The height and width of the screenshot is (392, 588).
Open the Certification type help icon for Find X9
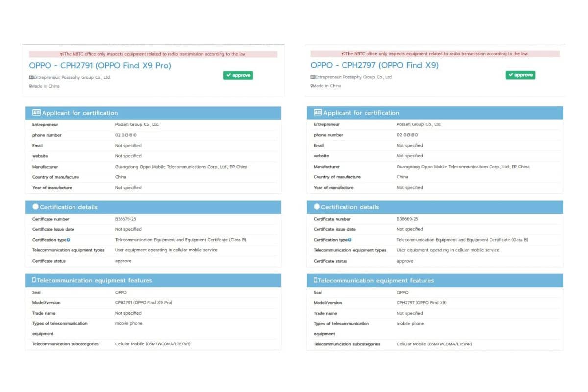pos(349,240)
